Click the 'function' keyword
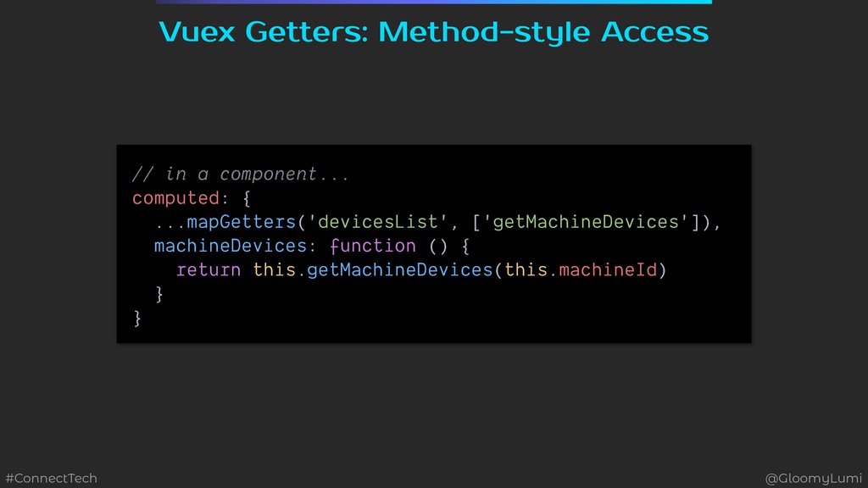The image size is (868, 488). pyautogui.click(x=373, y=246)
